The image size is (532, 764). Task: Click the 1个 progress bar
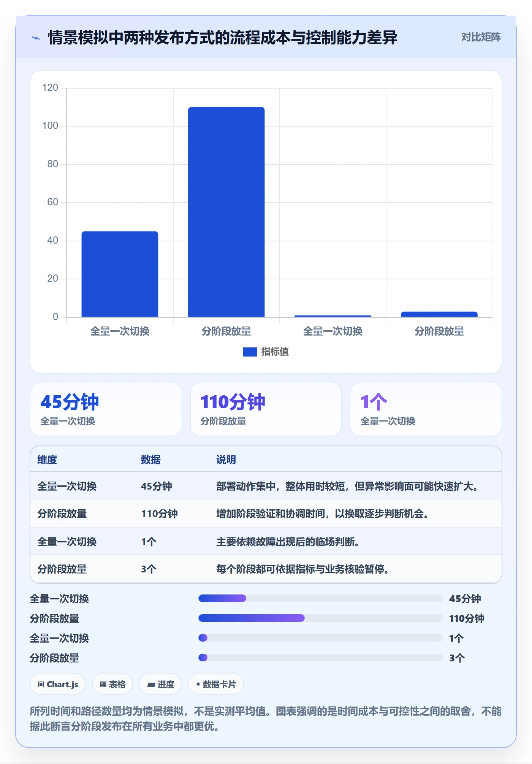pyautogui.click(x=320, y=638)
